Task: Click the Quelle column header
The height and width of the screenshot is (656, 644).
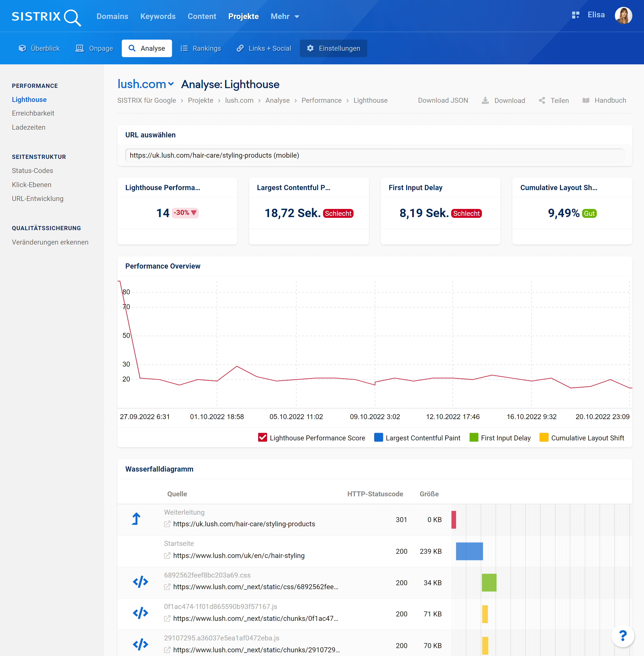Action: 177,494
